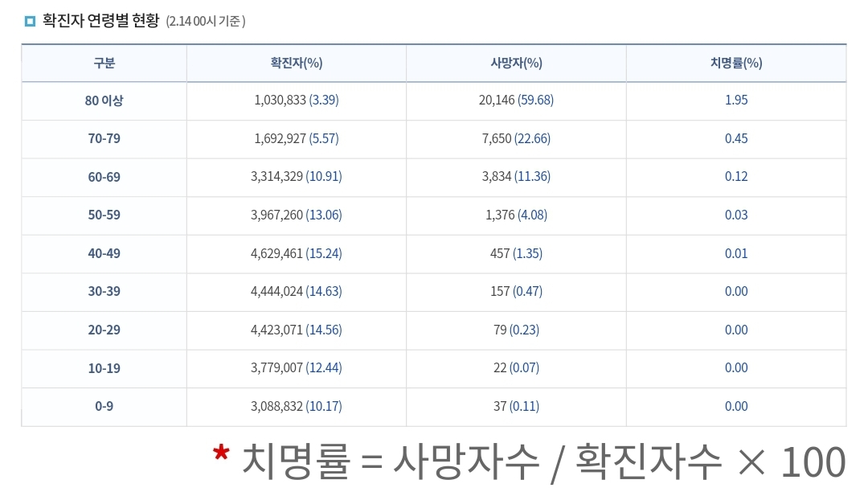Screen dimensions: 868x488
Task: Click the red asterisk before the formula
Action: pos(221,453)
